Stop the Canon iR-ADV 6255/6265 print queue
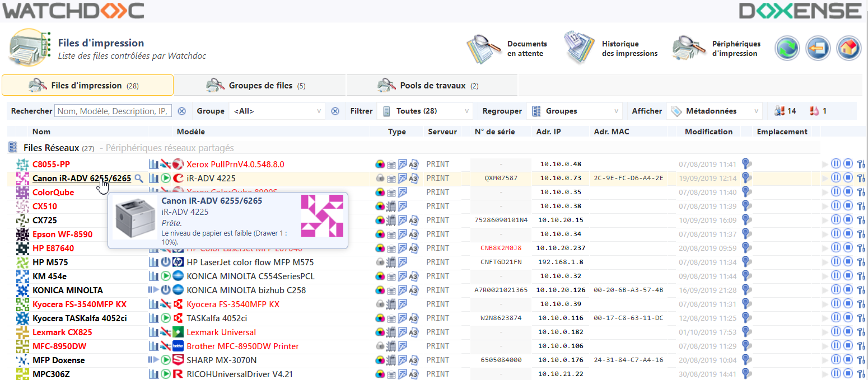 pyautogui.click(x=848, y=179)
